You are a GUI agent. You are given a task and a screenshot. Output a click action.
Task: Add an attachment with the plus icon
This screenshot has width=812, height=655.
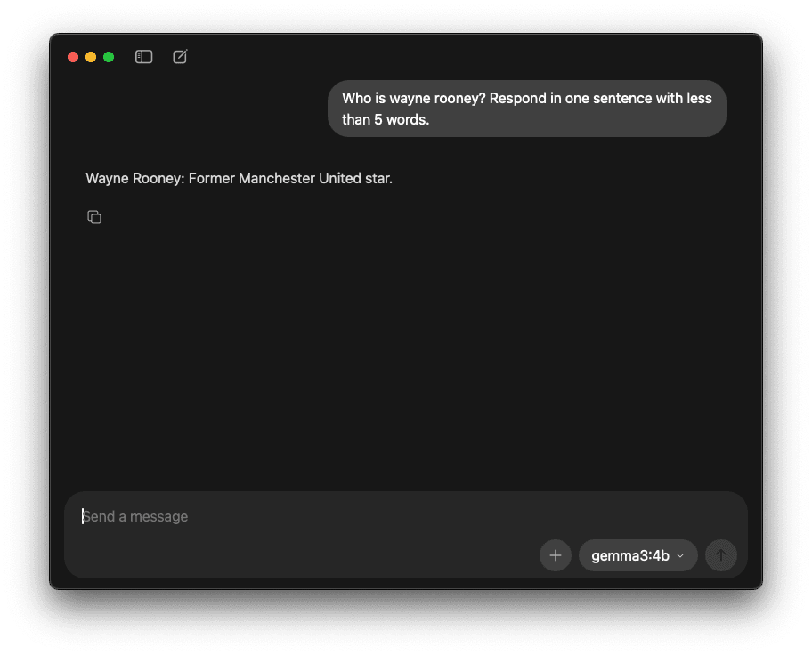[x=556, y=555]
